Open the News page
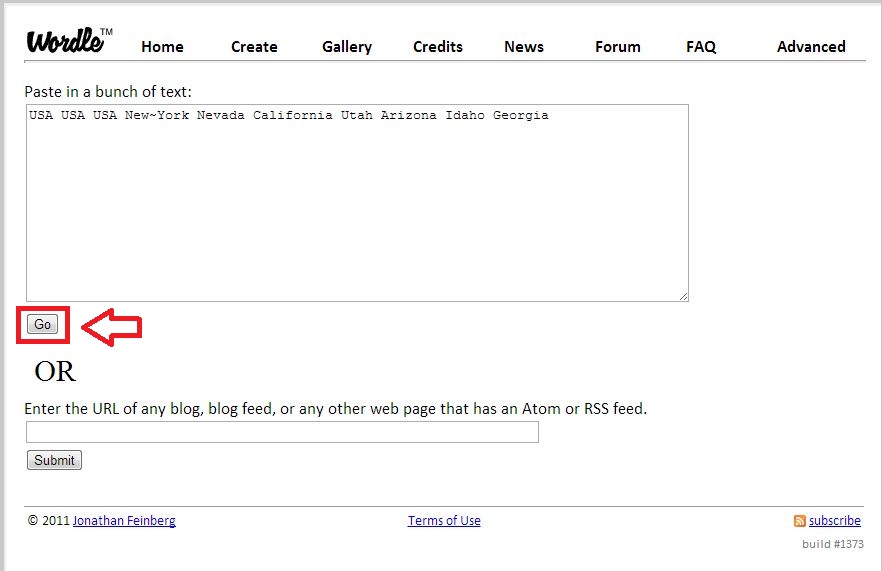The height and width of the screenshot is (571, 882). (x=524, y=47)
